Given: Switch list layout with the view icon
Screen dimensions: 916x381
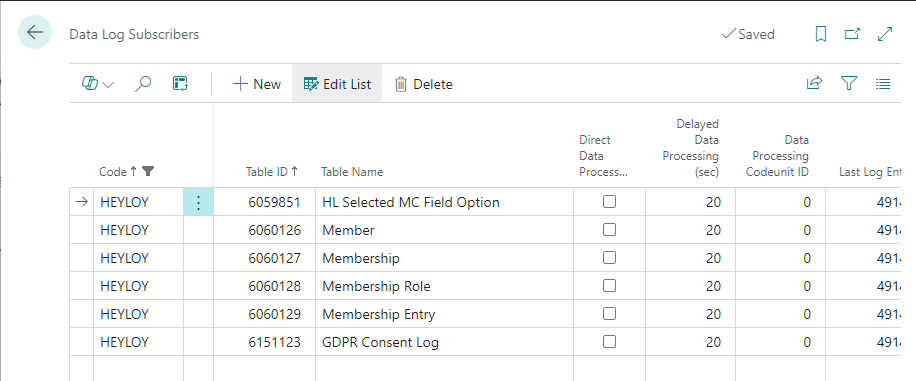Looking at the screenshot, I should coord(883,84).
